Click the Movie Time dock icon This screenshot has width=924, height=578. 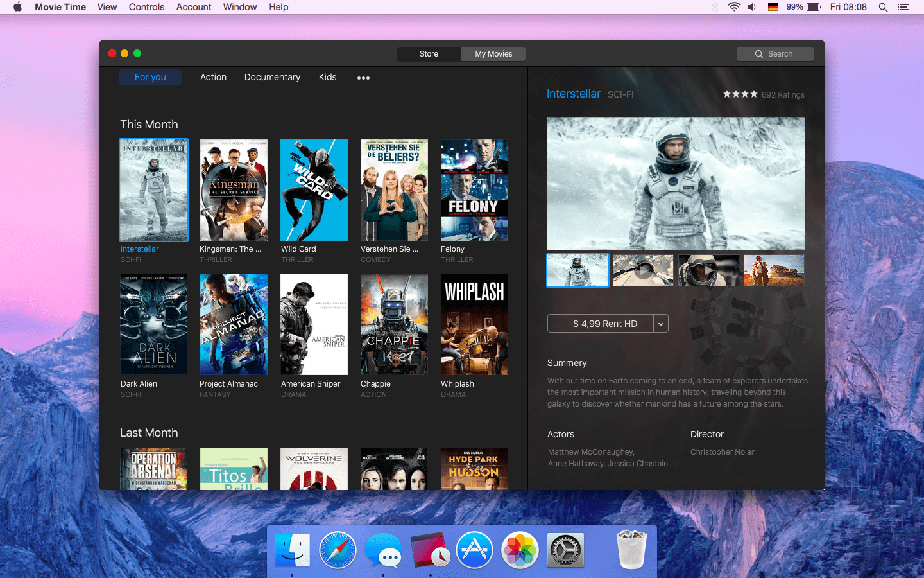pyautogui.click(x=429, y=550)
